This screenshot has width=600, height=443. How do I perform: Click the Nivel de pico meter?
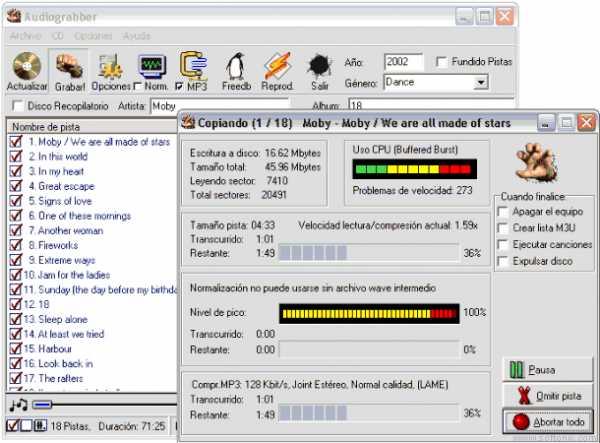(369, 314)
